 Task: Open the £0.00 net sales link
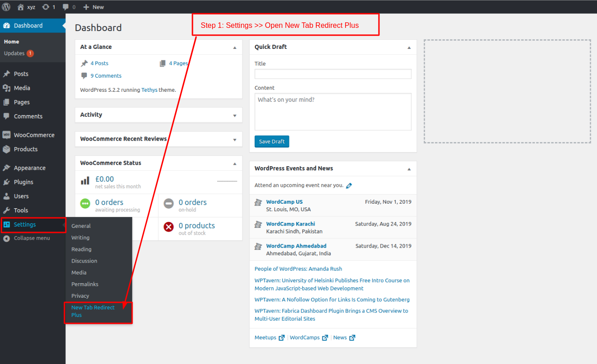(105, 179)
